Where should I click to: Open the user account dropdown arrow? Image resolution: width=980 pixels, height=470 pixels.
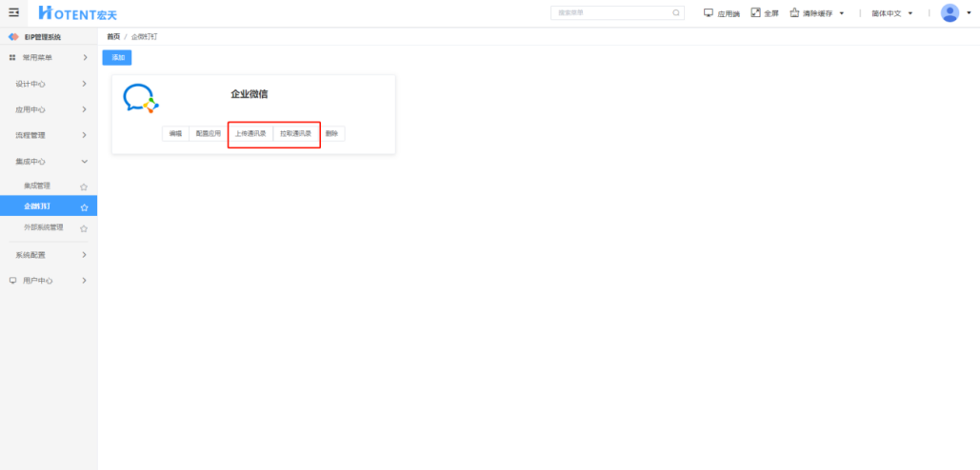pyautogui.click(x=969, y=13)
